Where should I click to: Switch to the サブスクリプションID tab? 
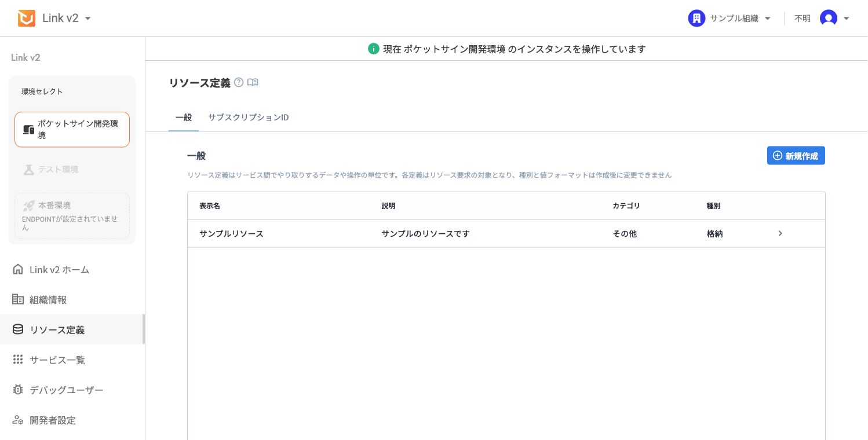249,118
